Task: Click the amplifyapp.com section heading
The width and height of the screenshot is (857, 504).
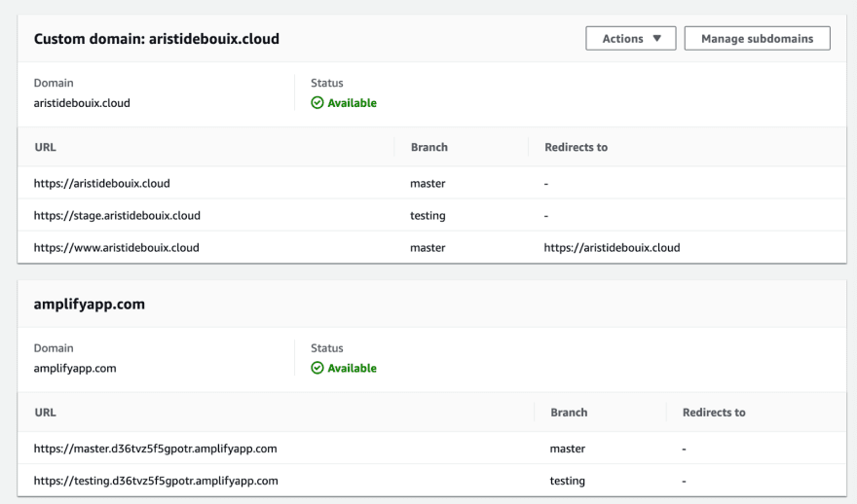Action: 89,305
